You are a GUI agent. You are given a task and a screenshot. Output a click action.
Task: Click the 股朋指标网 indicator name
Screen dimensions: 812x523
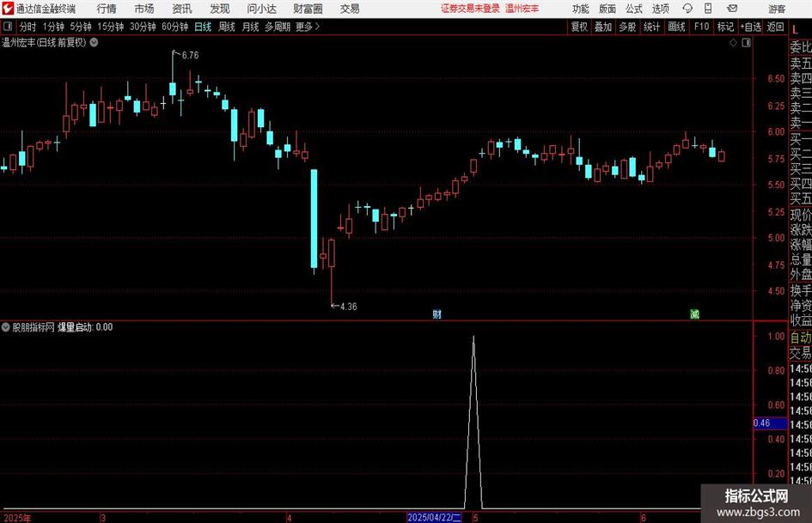click(34, 327)
